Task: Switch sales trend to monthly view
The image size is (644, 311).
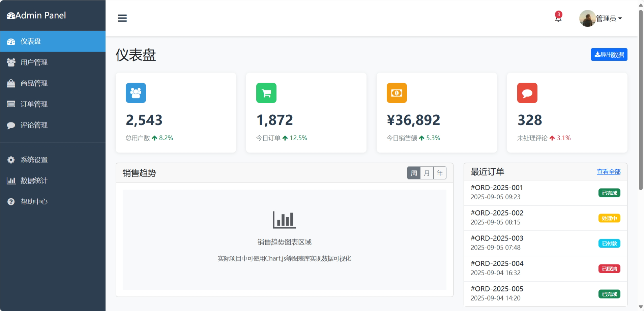Action: [427, 173]
